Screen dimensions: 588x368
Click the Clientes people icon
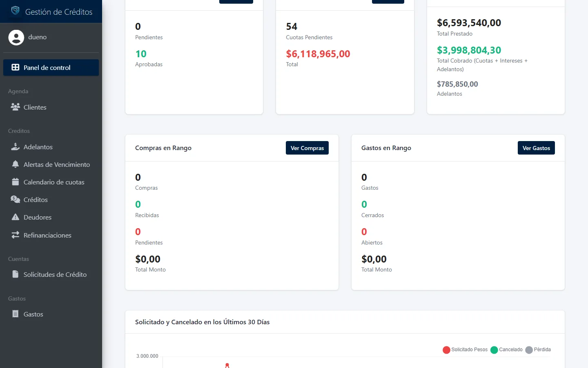16,107
